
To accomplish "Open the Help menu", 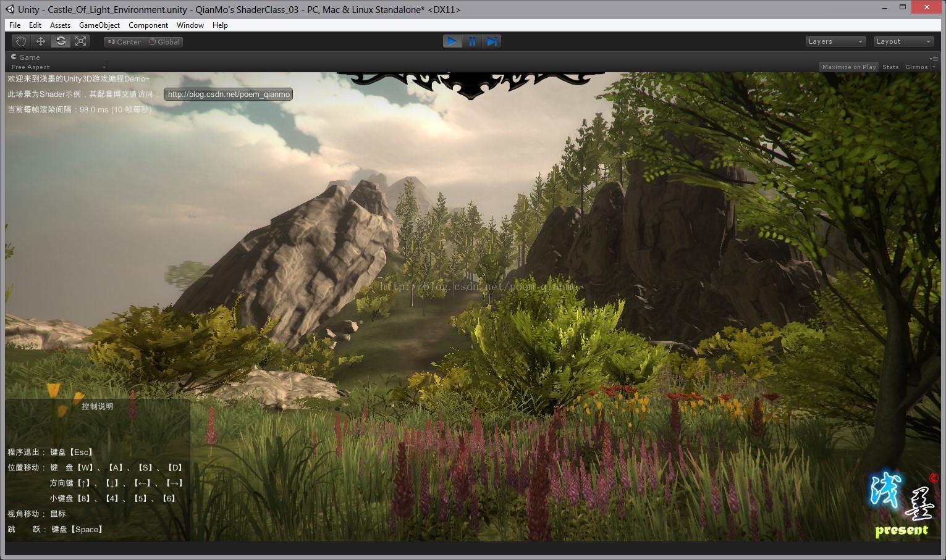I will pyautogui.click(x=220, y=25).
